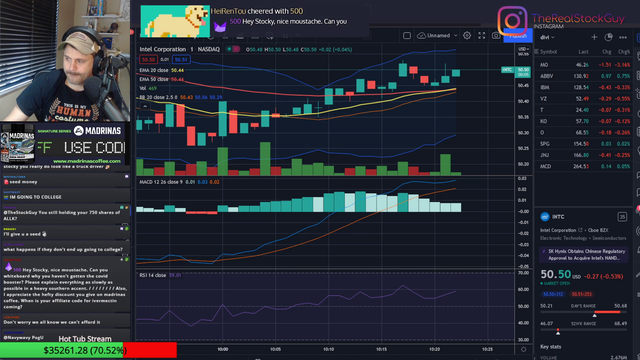Click the blue buy price 50.51 button
Viewport: 640px width, 360px height.
(x=181, y=60)
